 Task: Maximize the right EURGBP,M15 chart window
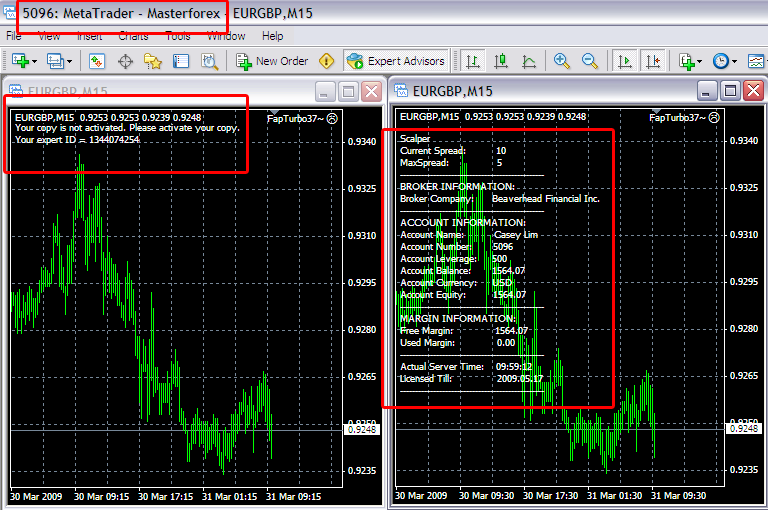click(730, 91)
